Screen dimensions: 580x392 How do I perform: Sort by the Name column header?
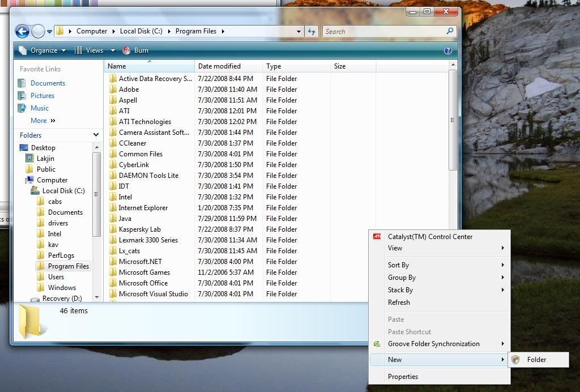point(150,66)
